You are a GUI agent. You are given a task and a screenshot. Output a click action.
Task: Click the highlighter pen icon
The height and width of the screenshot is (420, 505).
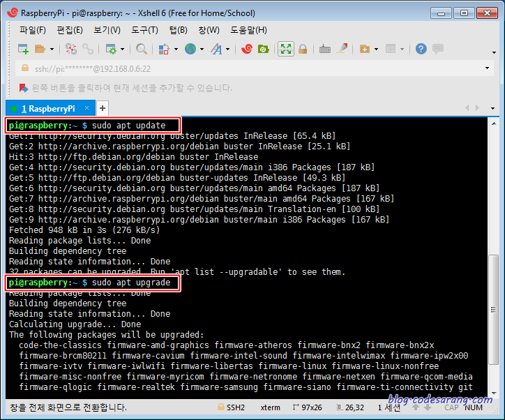coord(342,49)
